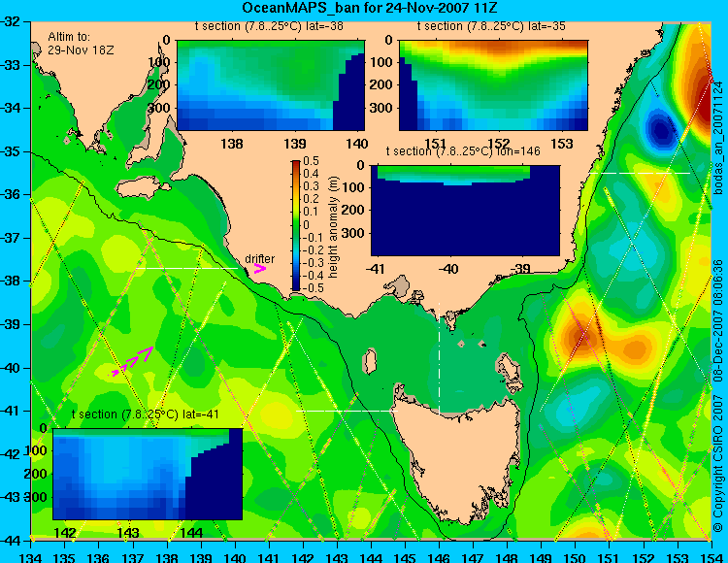Click the 300 depth label of the lon=146 inset

(354, 233)
